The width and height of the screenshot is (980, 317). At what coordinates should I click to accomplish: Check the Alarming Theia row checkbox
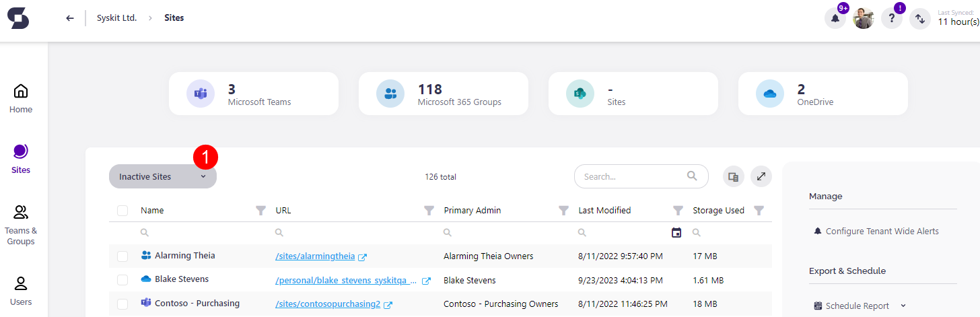pyautogui.click(x=123, y=256)
